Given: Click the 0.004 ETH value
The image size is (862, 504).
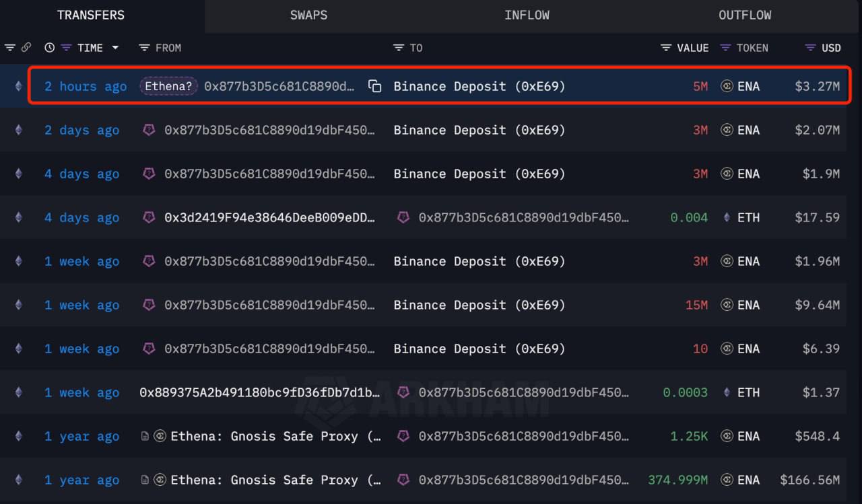Looking at the screenshot, I should (689, 217).
